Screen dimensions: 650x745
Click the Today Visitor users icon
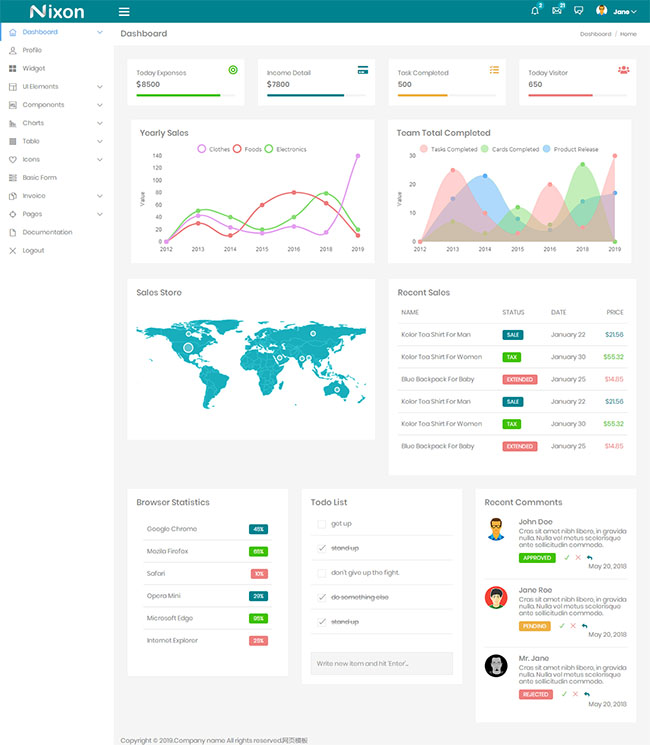(624, 70)
